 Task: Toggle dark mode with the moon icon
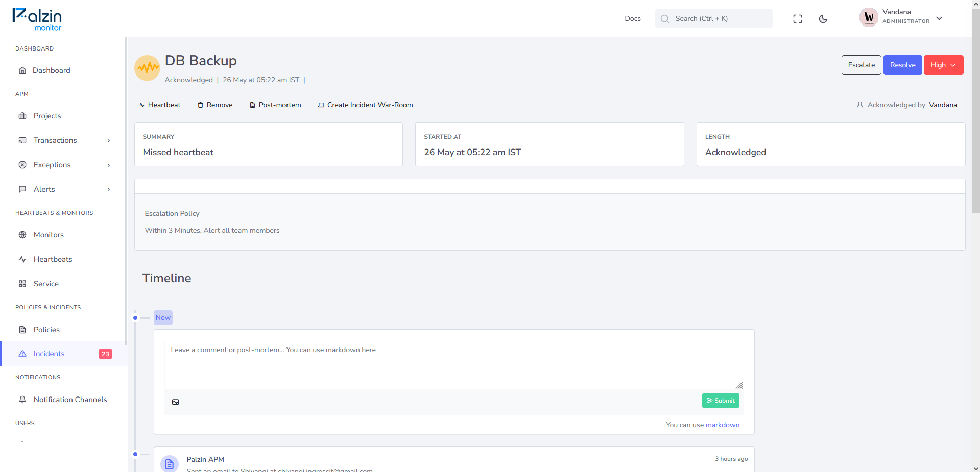pyautogui.click(x=823, y=19)
